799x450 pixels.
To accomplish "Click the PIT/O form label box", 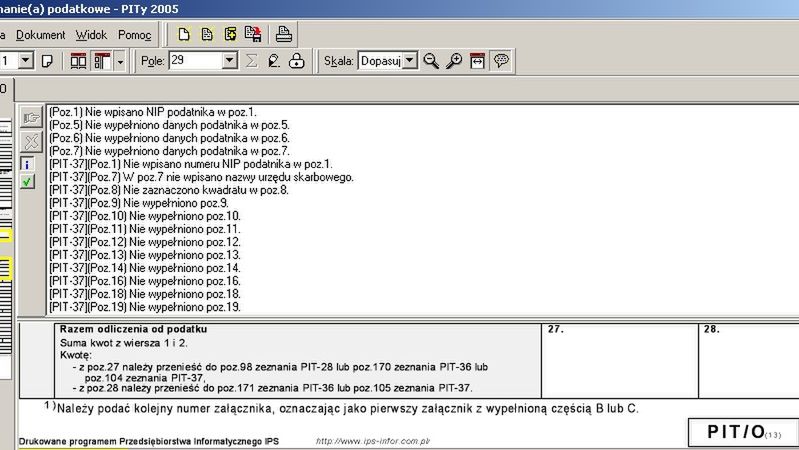I will coord(743,432).
